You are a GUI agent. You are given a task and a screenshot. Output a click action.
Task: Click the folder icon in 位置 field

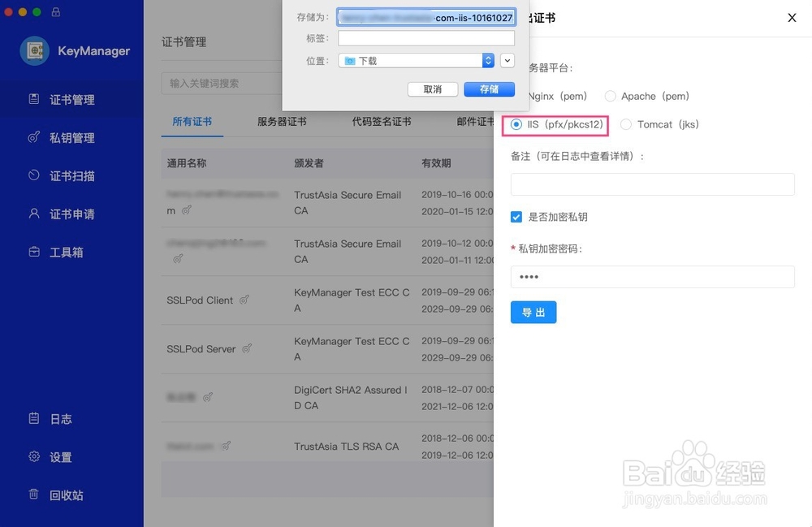[x=349, y=61]
